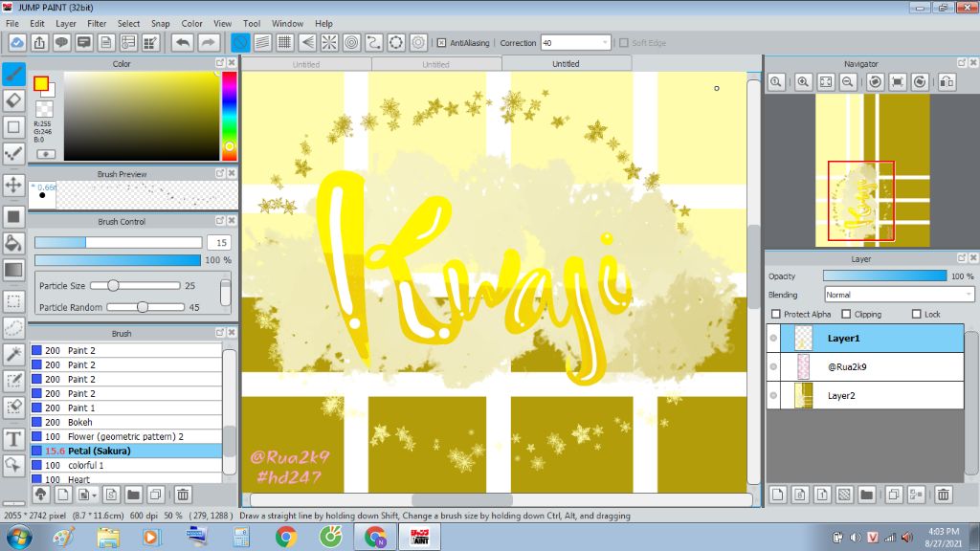Switch to the first Untitled tab

click(306, 64)
